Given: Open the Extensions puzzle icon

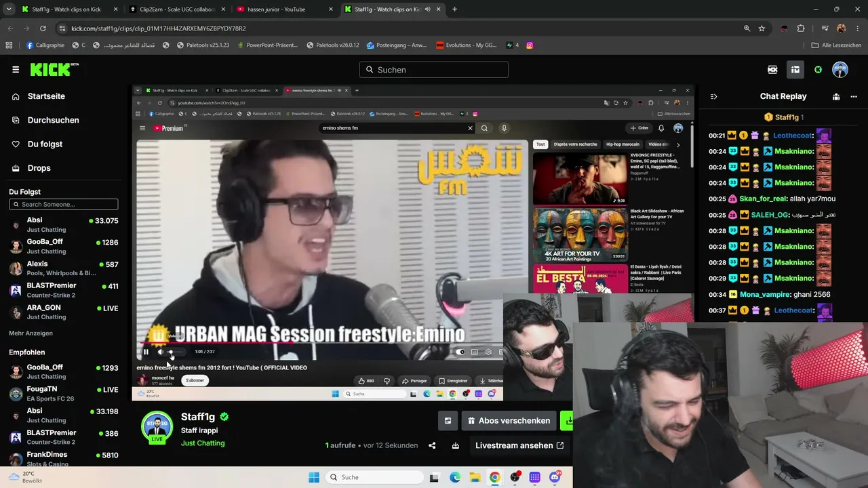Looking at the screenshot, I should pyautogui.click(x=801, y=28).
